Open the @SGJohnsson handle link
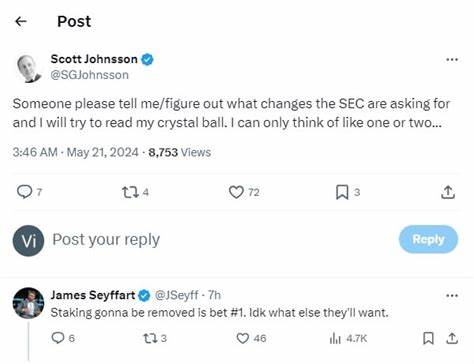Screen dimensions: 474x364 click(x=90, y=75)
